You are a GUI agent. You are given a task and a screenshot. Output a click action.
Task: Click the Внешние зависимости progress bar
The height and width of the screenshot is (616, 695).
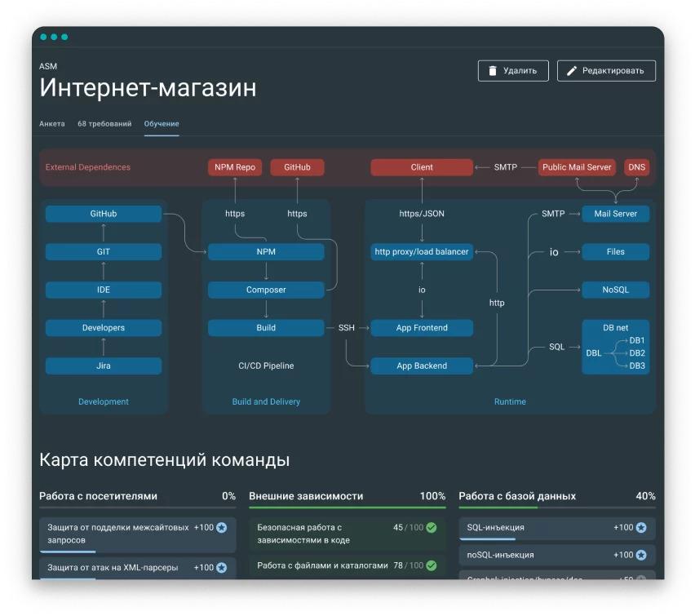(347, 507)
